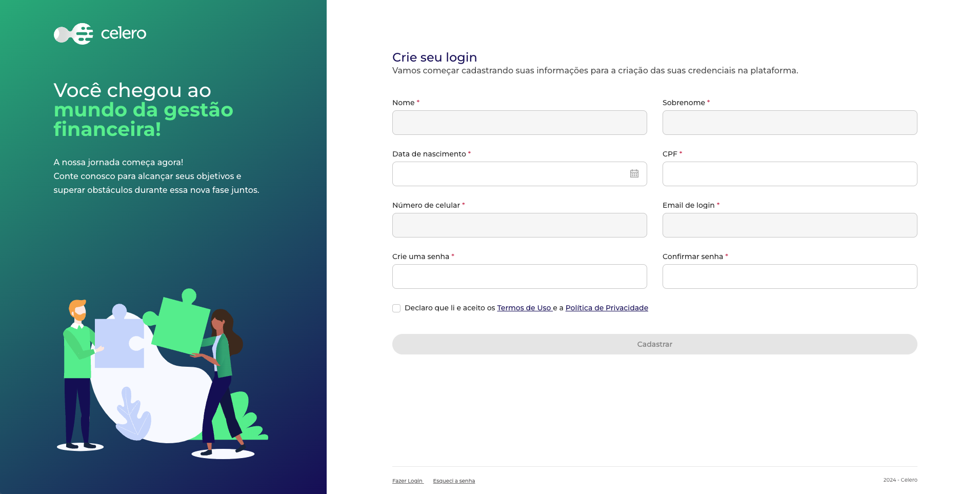Click the 2024 - Celero footer text
The width and height of the screenshot is (980, 494).
tap(900, 480)
